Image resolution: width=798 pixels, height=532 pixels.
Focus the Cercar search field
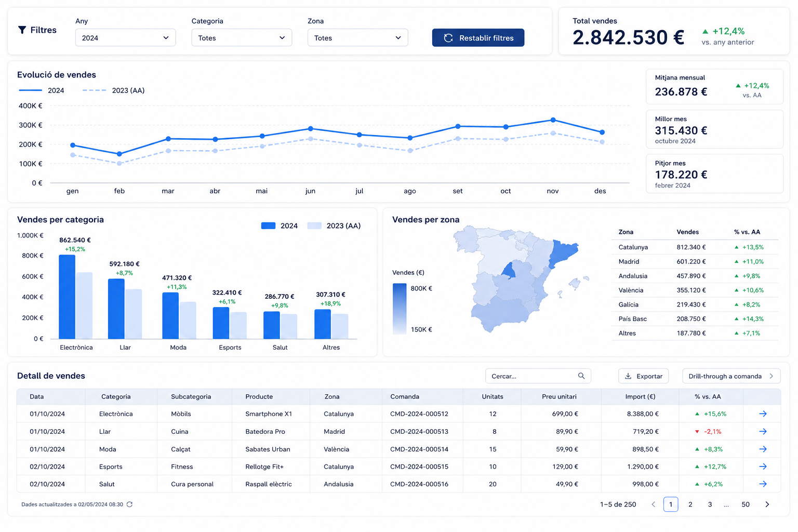538,376
